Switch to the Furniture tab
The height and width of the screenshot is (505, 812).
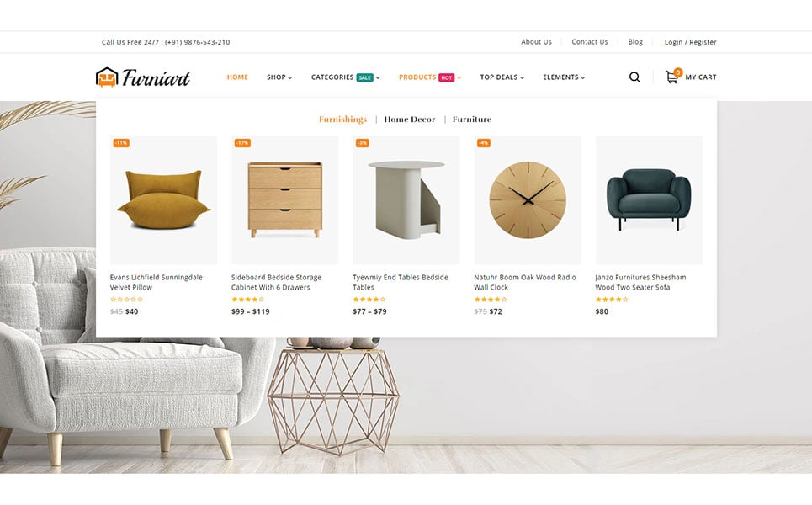click(472, 120)
